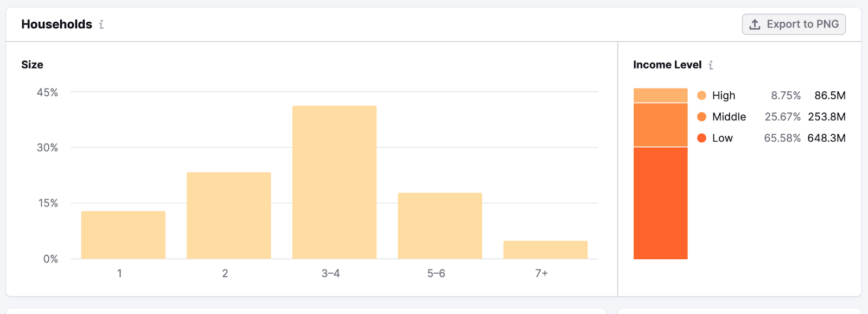
Task: Click the High income legend dot
Action: click(x=701, y=96)
